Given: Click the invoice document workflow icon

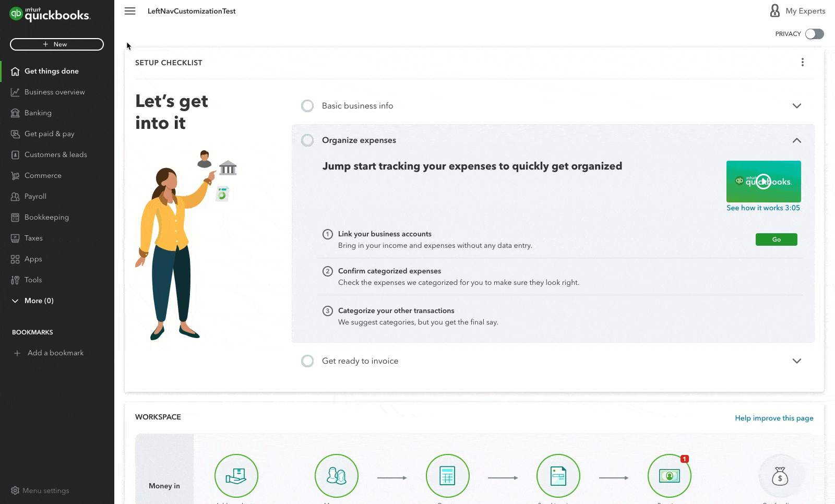Looking at the screenshot, I should click(558, 476).
